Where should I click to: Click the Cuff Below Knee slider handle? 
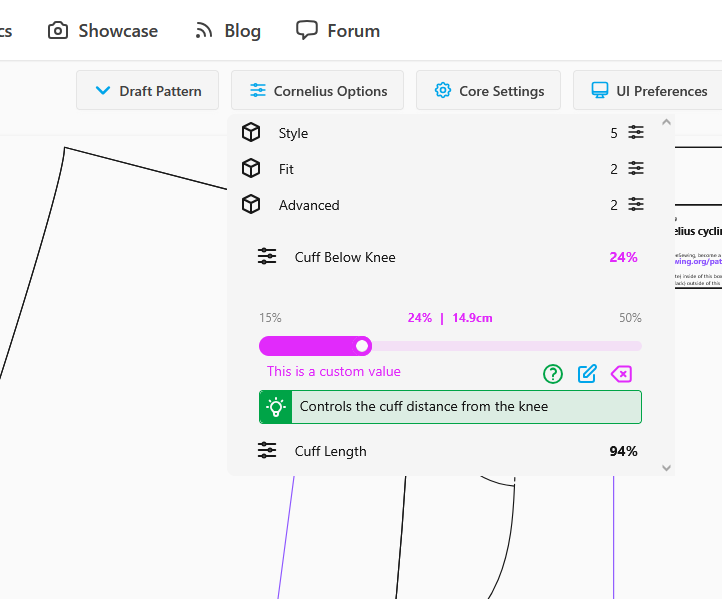click(x=363, y=346)
